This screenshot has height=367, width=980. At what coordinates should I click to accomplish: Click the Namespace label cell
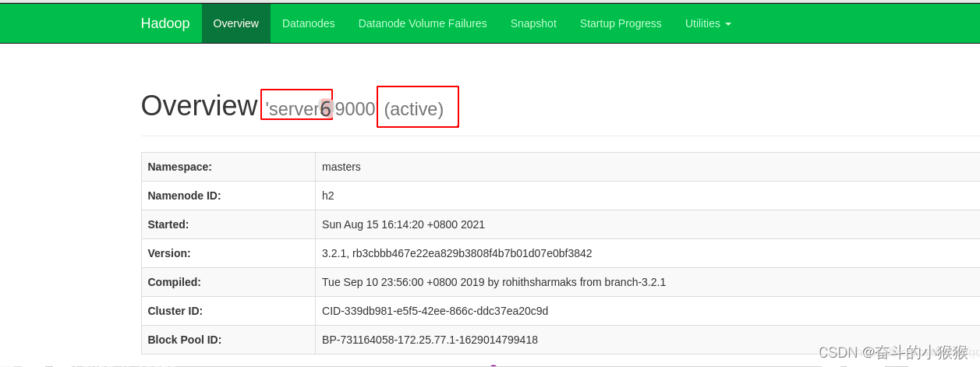pyautogui.click(x=228, y=167)
